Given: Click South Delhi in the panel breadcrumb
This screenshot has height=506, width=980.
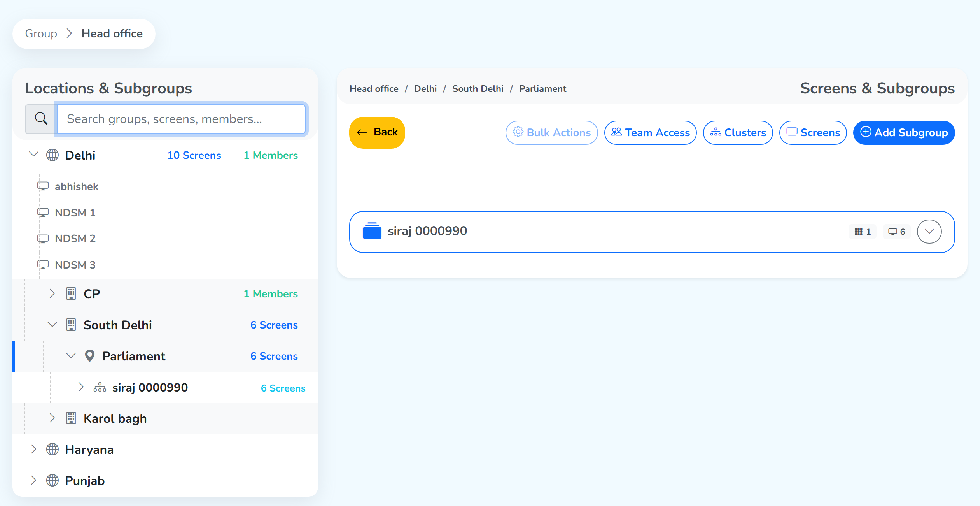Looking at the screenshot, I should pyautogui.click(x=478, y=89).
